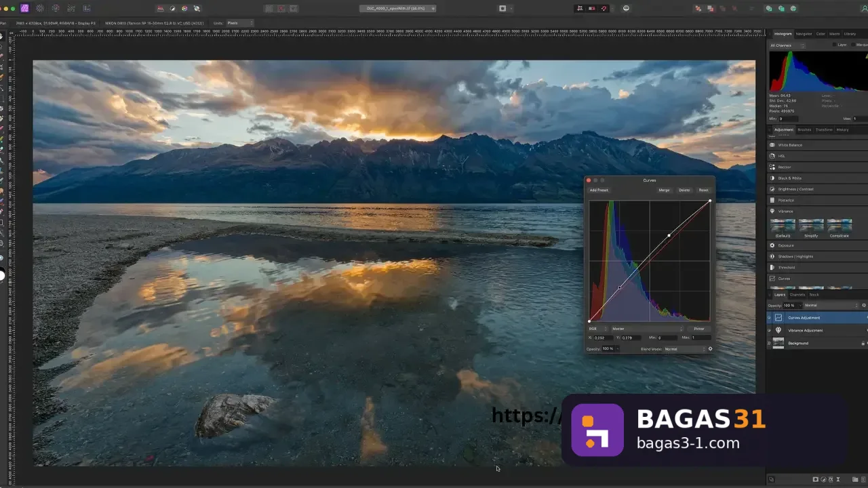The height and width of the screenshot is (488, 868).
Task: Select the lower control point on the curve
Action: click(x=619, y=287)
